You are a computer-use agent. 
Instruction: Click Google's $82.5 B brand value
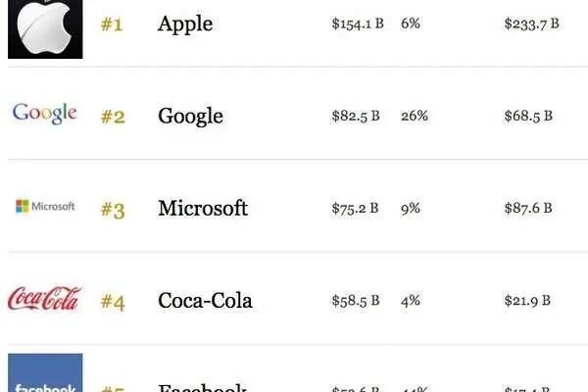click(356, 116)
